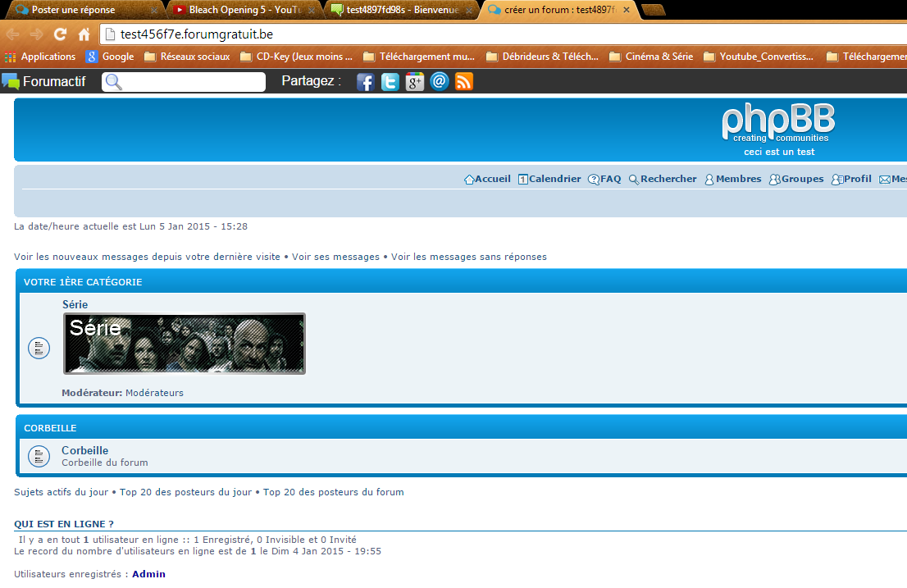Click the current date/time text line
The image size is (907, 588).
(x=130, y=226)
